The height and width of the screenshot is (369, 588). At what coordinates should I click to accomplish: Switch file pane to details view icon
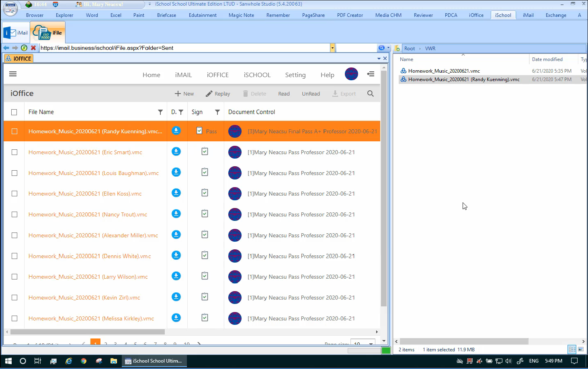coord(572,349)
